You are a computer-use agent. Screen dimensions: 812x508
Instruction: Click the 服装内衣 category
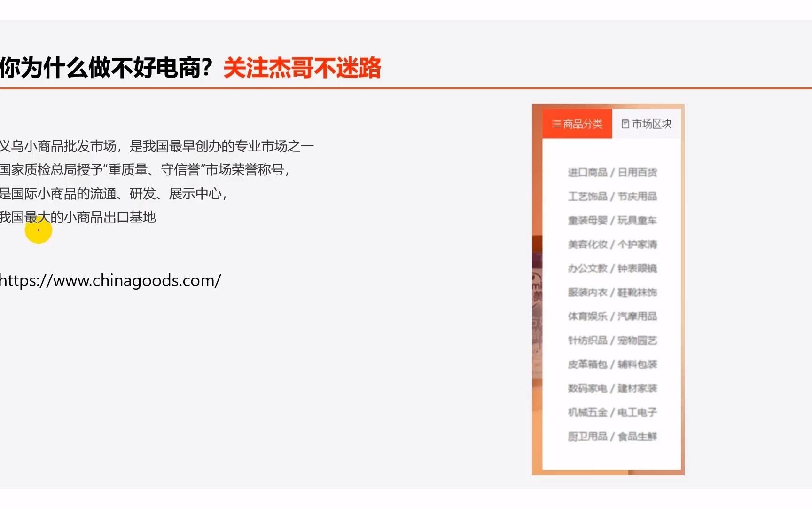(x=587, y=293)
